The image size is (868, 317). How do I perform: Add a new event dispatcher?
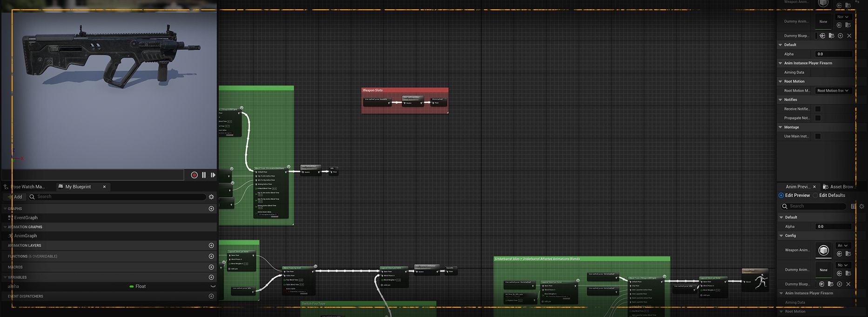pos(211,296)
